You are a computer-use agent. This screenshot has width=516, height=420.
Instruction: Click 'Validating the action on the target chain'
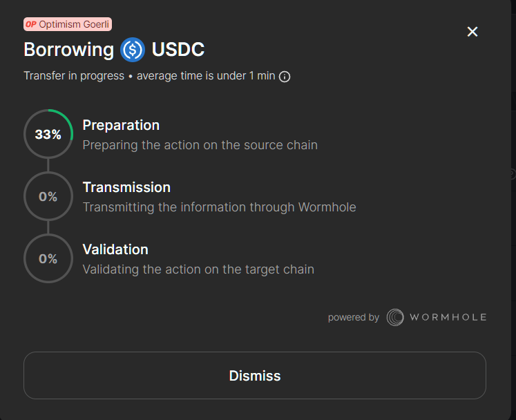point(198,269)
